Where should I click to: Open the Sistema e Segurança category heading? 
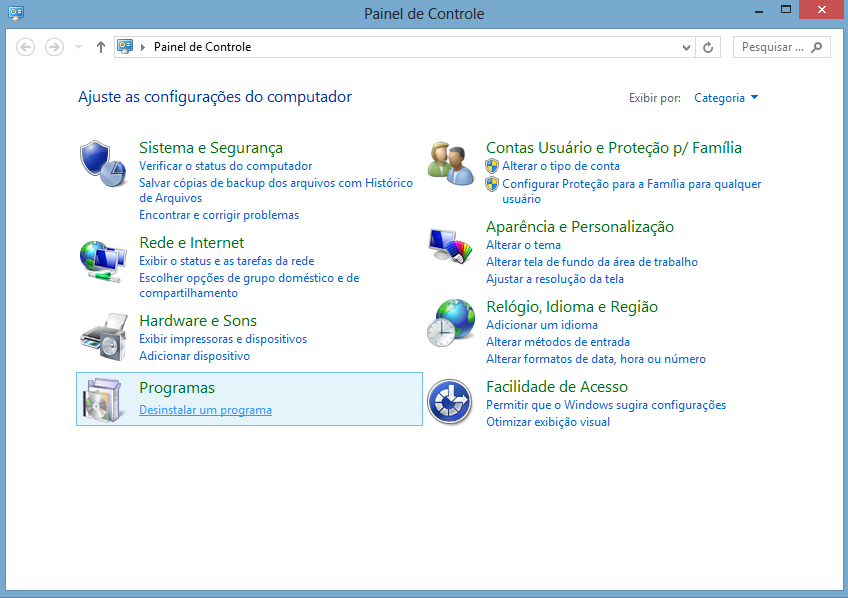211,148
